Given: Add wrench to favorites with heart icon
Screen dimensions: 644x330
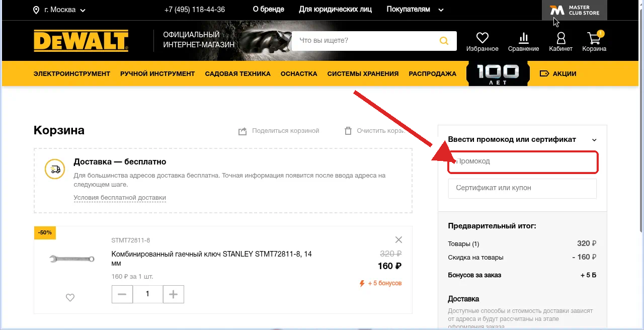Looking at the screenshot, I should point(70,297).
